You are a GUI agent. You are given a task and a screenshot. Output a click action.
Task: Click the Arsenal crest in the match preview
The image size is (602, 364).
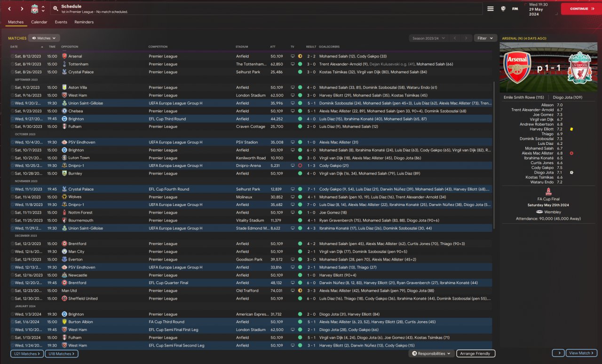click(x=517, y=68)
